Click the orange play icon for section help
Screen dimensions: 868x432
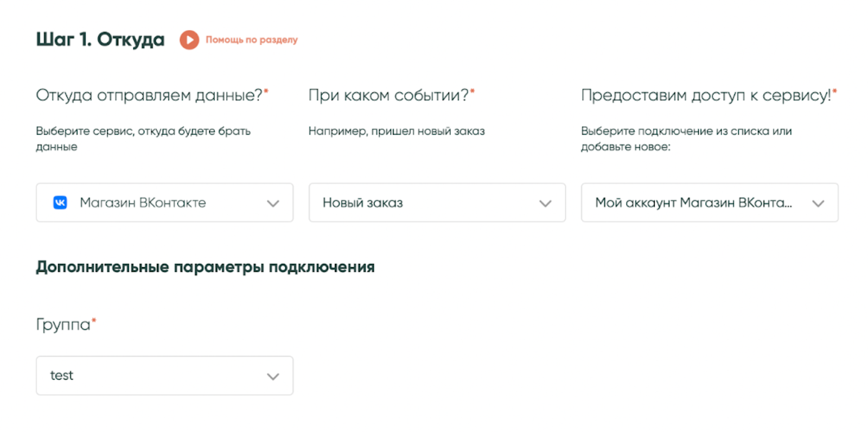(x=189, y=40)
